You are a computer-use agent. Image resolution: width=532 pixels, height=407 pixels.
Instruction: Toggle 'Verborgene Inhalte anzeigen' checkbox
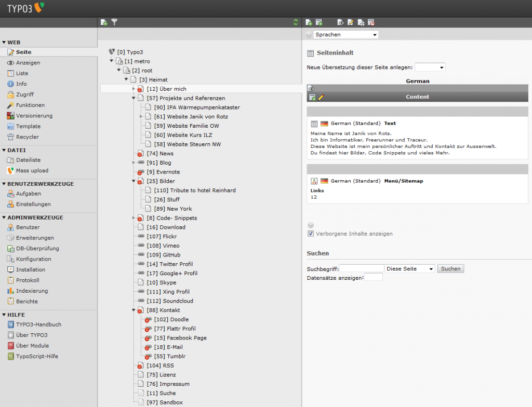click(311, 234)
